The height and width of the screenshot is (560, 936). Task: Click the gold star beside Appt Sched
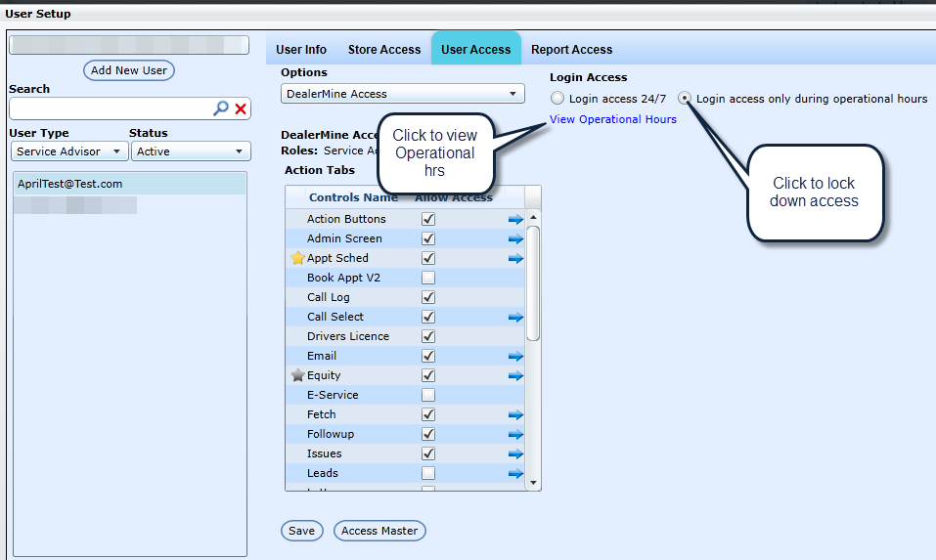point(298,258)
